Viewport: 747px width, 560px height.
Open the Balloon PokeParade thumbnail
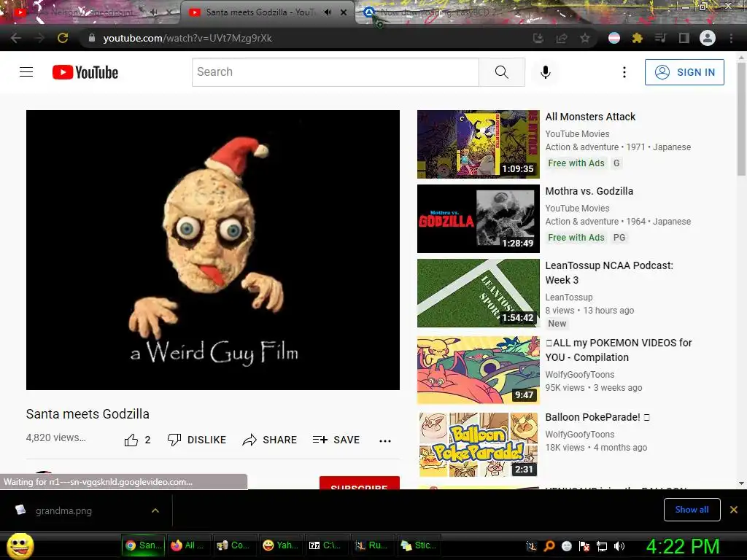[x=479, y=445]
